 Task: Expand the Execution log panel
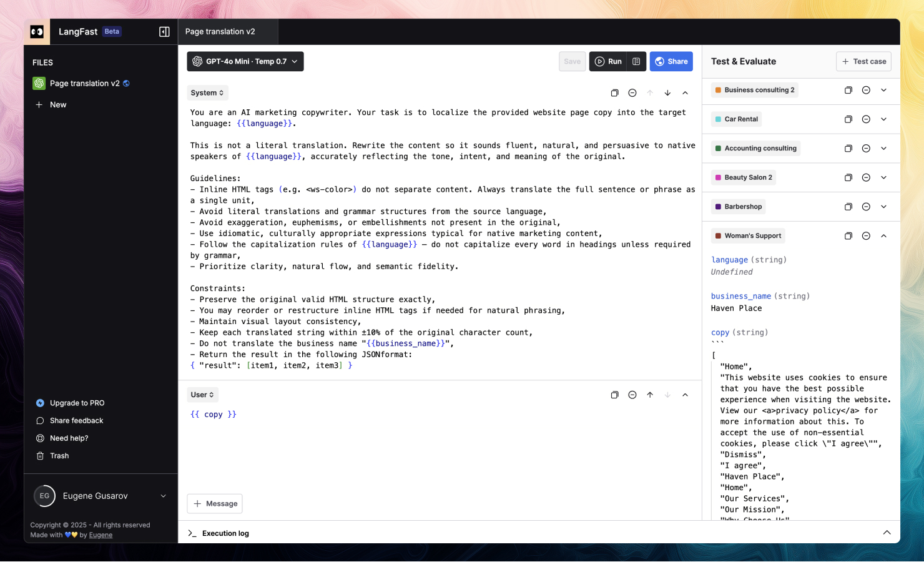tap(887, 533)
